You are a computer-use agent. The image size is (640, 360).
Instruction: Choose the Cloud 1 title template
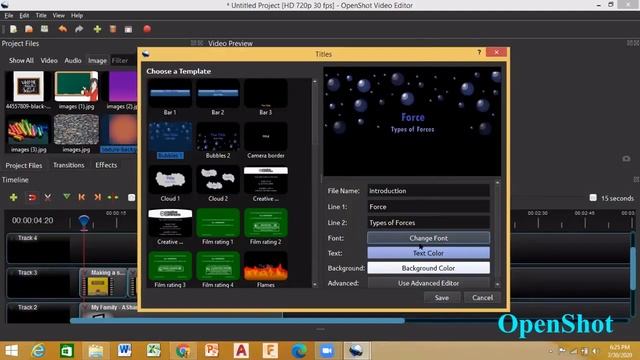point(170,184)
